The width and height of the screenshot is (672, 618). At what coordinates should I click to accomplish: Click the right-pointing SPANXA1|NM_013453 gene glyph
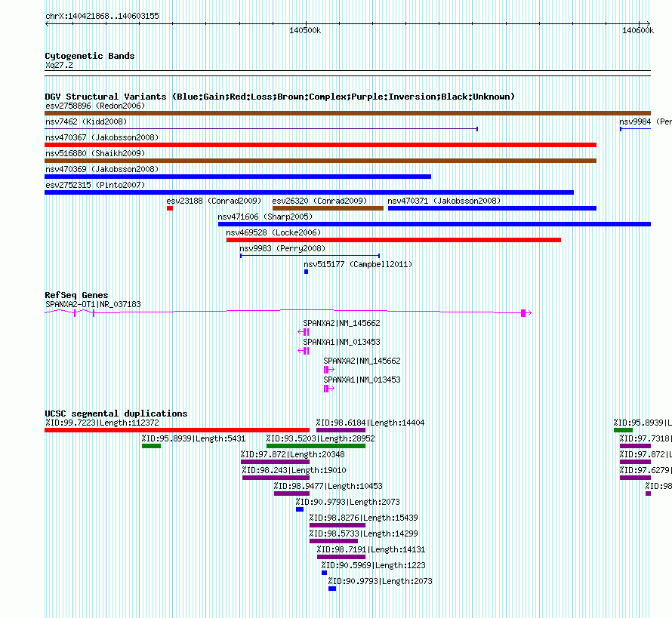[x=328, y=389]
